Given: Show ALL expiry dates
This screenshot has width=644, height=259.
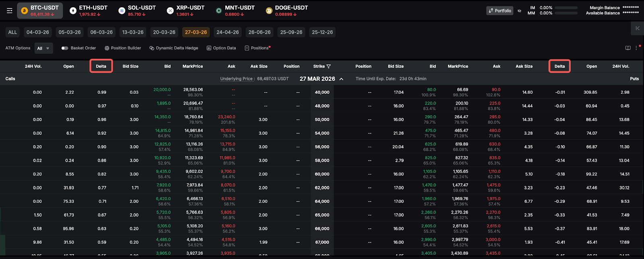Looking at the screenshot, I should 12,32.
